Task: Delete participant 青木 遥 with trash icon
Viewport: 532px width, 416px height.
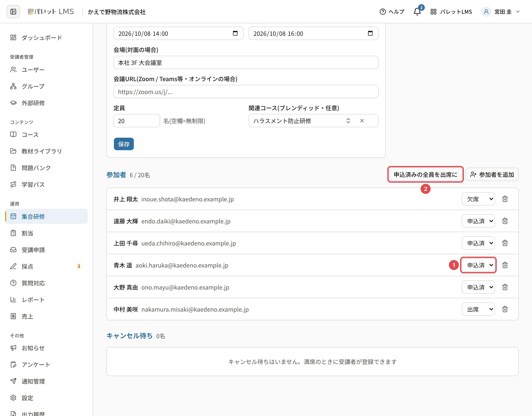Action: [505, 265]
